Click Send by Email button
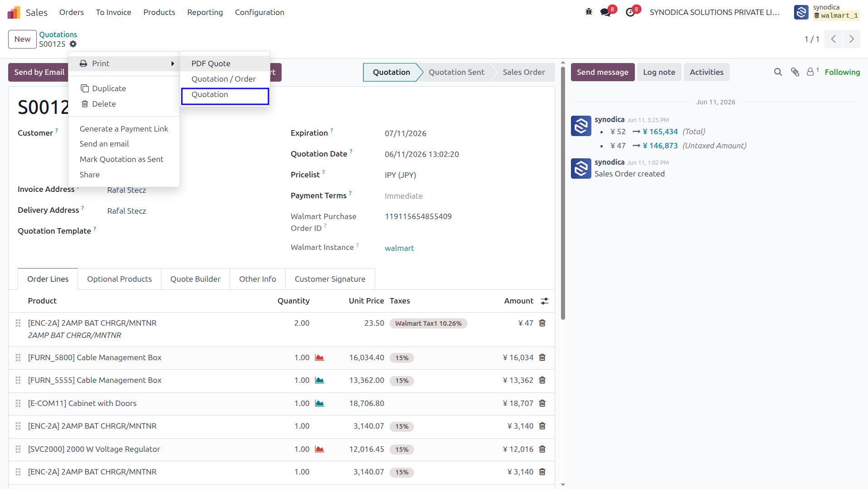The width and height of the screenshot is (868, 489). pos(39,72)
